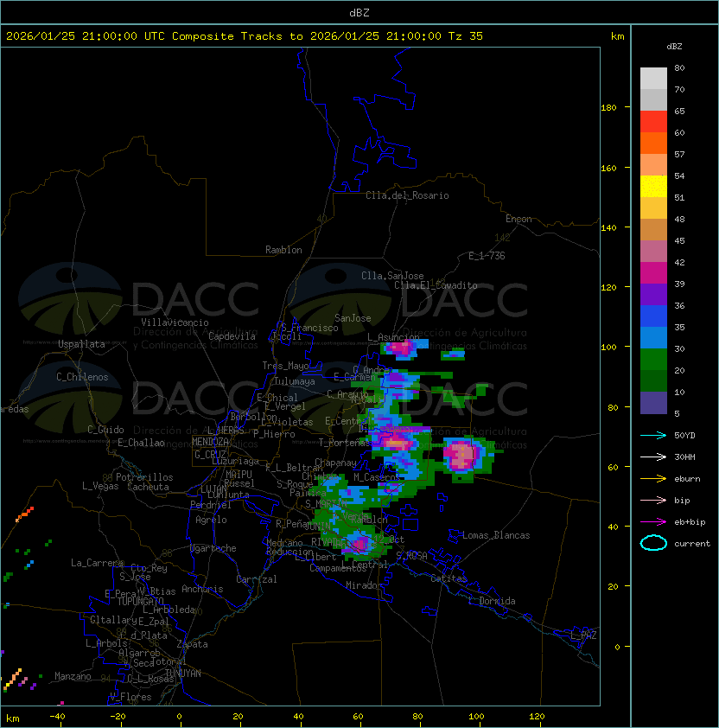Pick the magenta 39-42 dBZ swatch
719x728 pixels.
point(653,272)
